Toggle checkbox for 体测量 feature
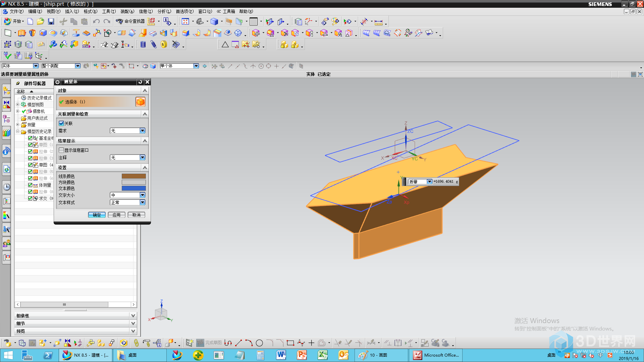This screenshot has width=644, height=362. tap(30, 185)
